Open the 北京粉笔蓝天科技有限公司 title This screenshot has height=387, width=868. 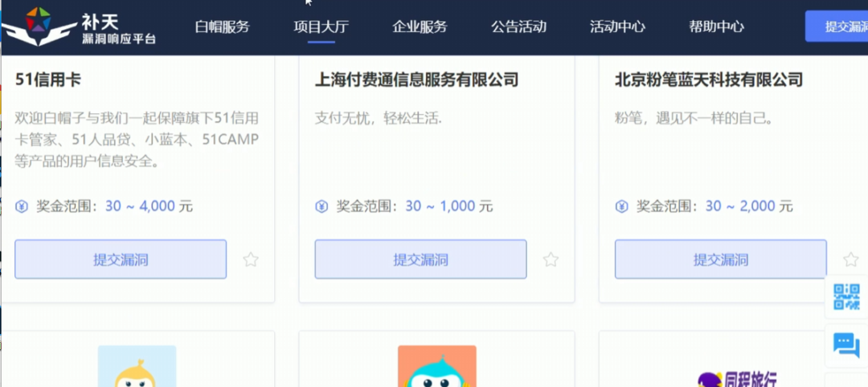pos(709,80)
